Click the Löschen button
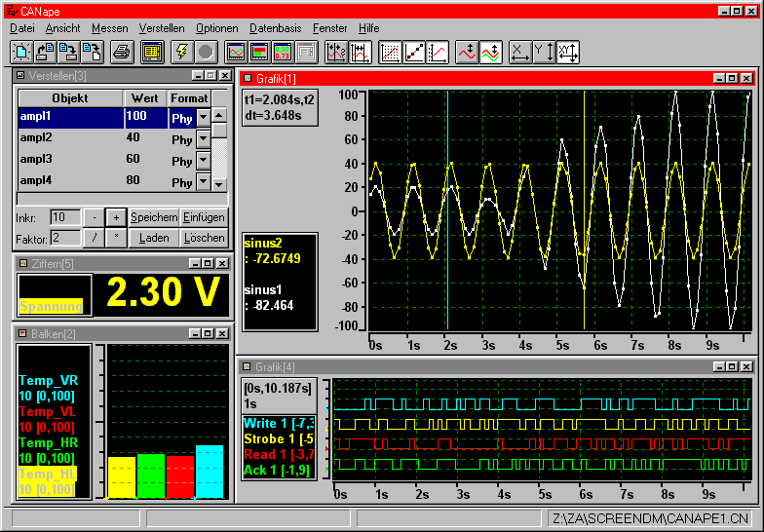The image size is (764, 532). [204, 238]
